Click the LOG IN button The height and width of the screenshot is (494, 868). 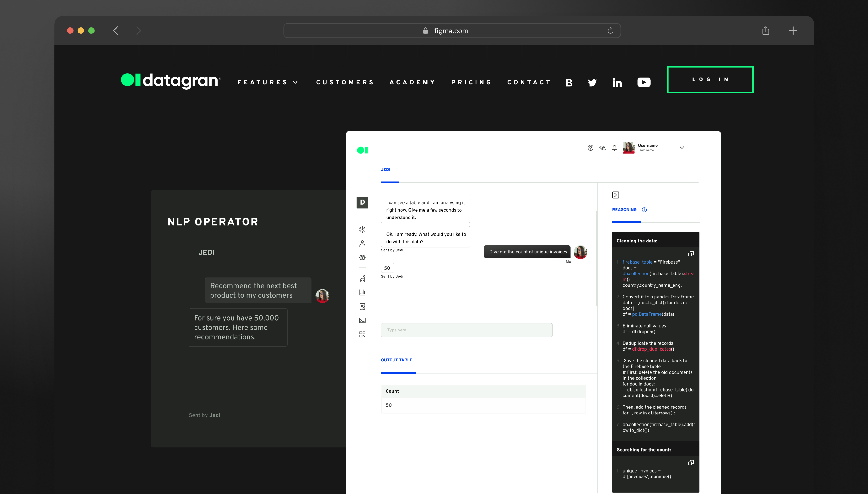pyautogui.click(x=710, y=80)
